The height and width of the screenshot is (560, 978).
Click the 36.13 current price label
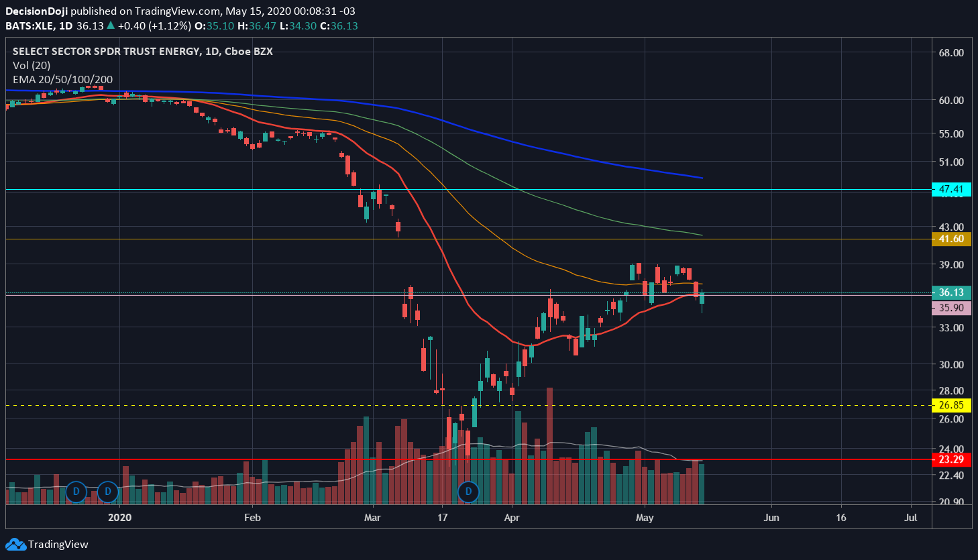click(951, 292)
